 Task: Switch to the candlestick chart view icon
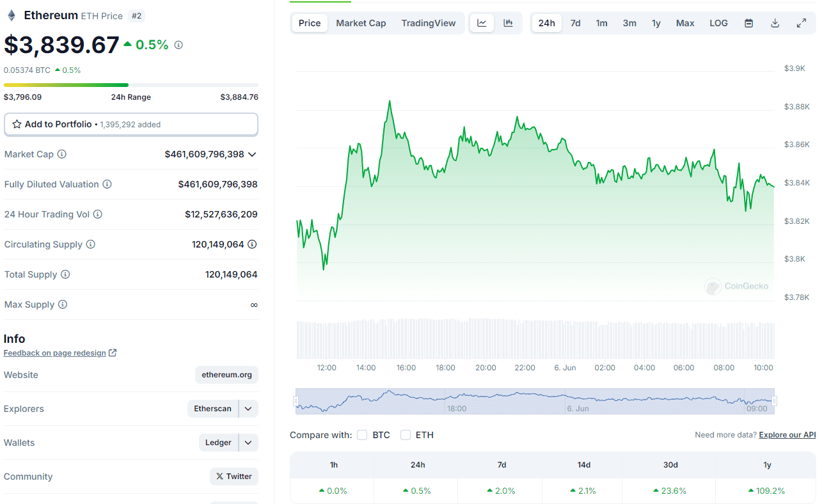(x=508, y=23)
